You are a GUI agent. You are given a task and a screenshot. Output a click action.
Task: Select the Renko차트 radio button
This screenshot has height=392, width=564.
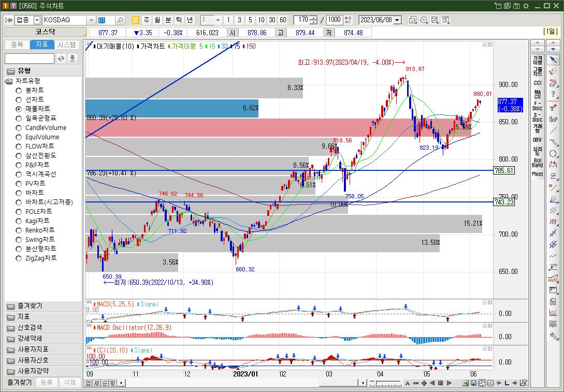point(19,230)
